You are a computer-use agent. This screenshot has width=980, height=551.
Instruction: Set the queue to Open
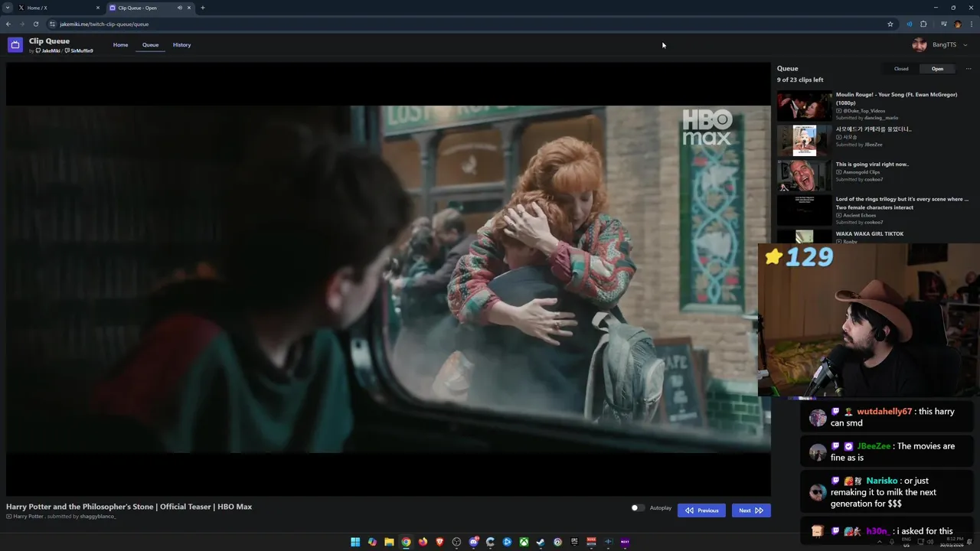coord(937,69)
